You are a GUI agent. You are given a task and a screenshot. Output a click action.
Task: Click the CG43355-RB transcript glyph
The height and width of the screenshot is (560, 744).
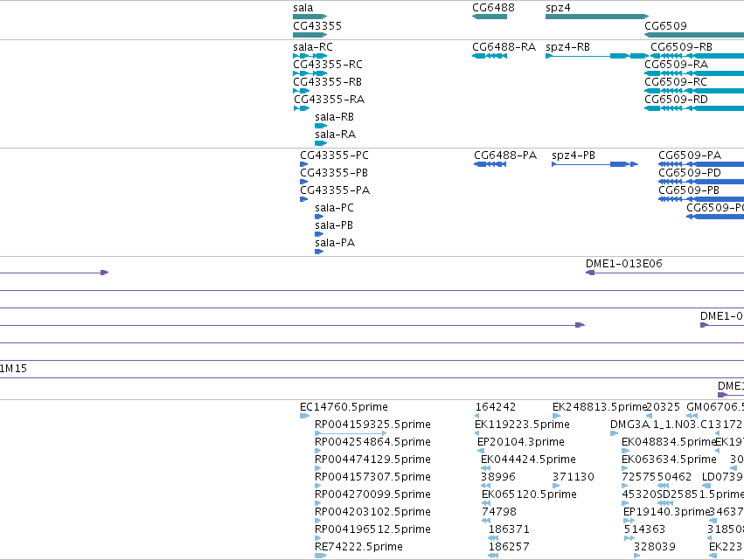(x=302, y=91)
